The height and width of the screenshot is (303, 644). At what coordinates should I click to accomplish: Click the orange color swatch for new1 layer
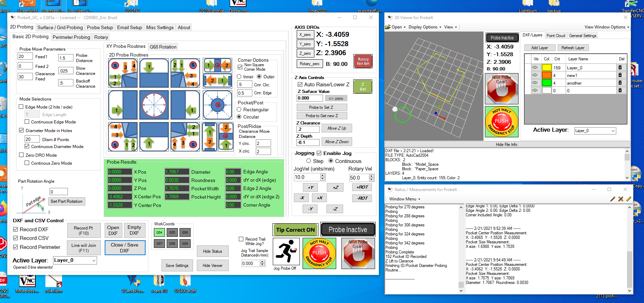point(547,75)
